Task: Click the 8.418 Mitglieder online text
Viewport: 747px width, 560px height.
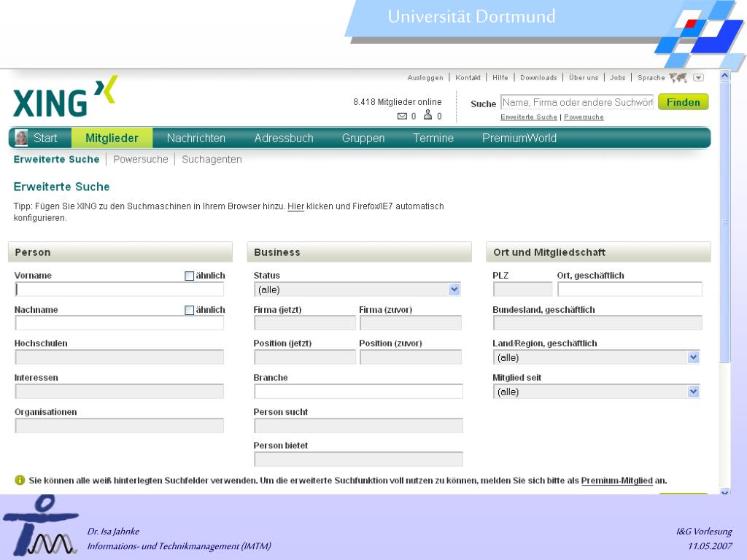Action: pyautogui.click(x=398, y=102)
